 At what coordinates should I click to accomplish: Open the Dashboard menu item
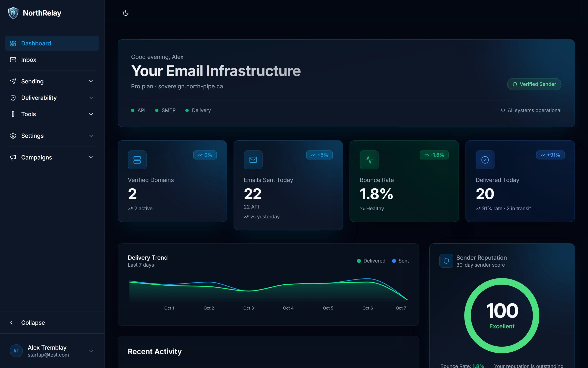coord(52,43)
